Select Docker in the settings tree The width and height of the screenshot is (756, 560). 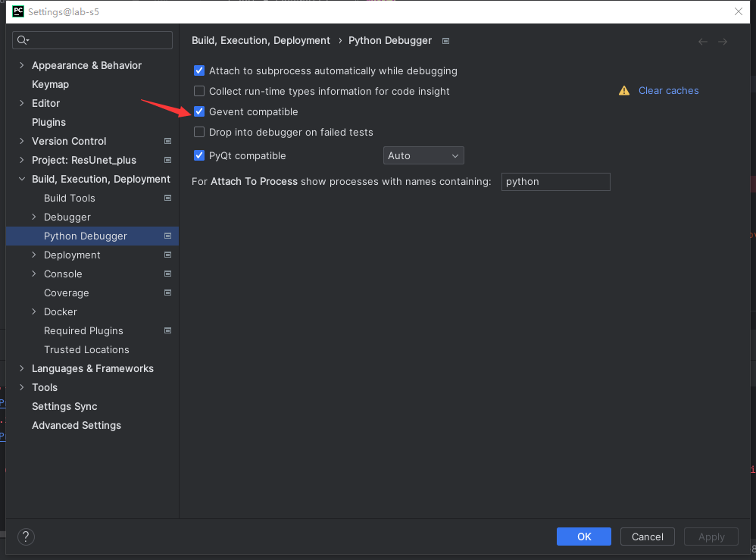pyautogui.click(x=61, y=311)
